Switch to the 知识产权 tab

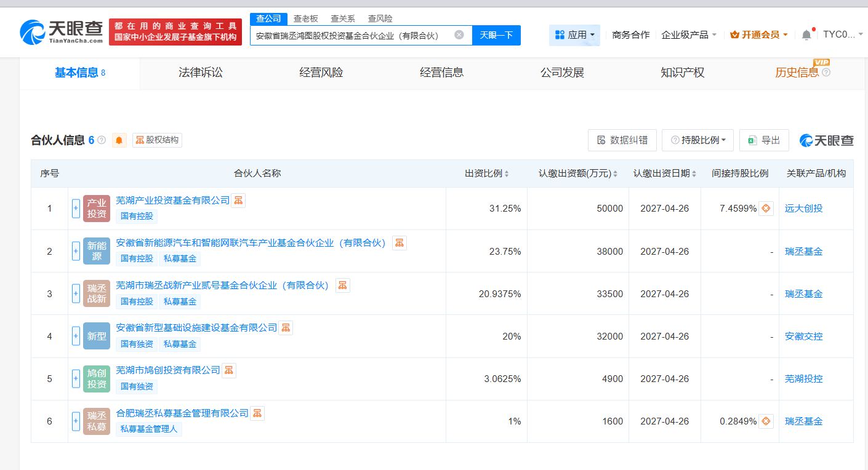click(x=682, y=73)
